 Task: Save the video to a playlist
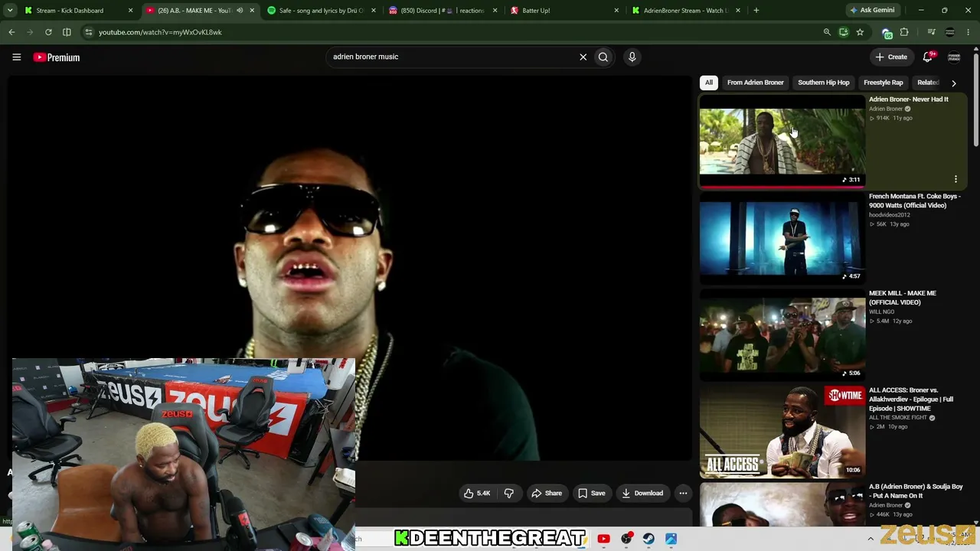(592, 493)
